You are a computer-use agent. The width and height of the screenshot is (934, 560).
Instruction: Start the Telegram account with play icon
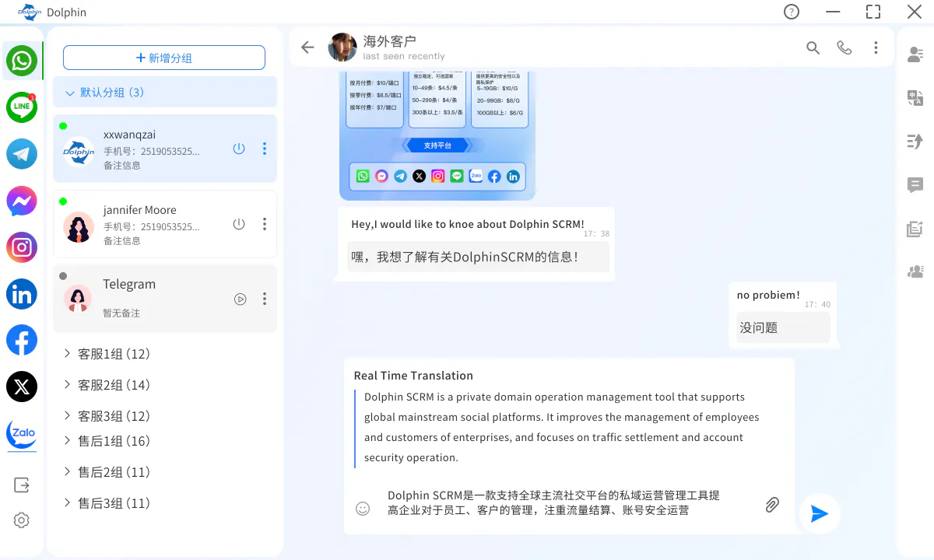[x=241, y=299]
